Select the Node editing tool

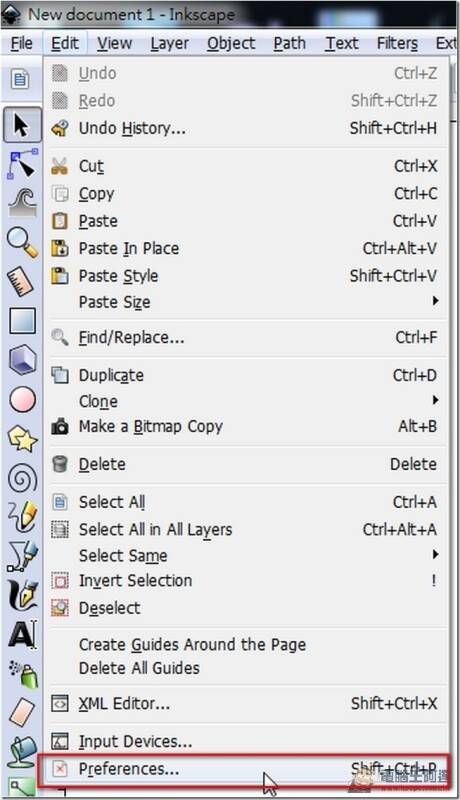pyautogui.click(x=22, y=164)
